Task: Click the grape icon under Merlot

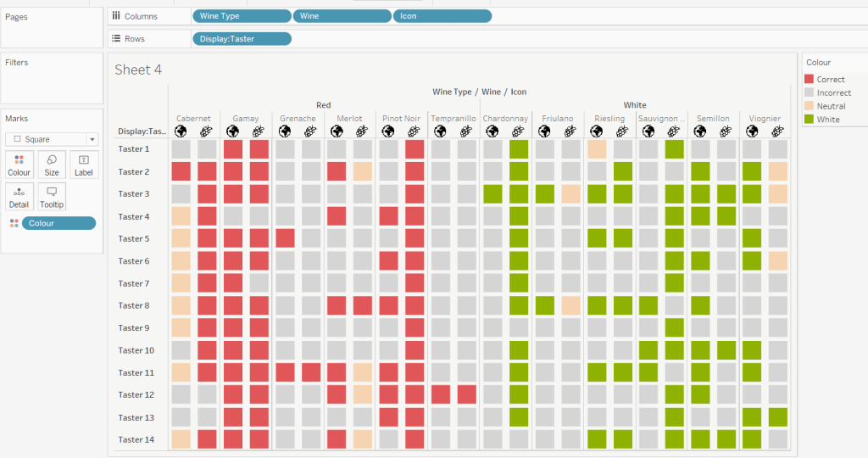Action: (x=363, y=131)
